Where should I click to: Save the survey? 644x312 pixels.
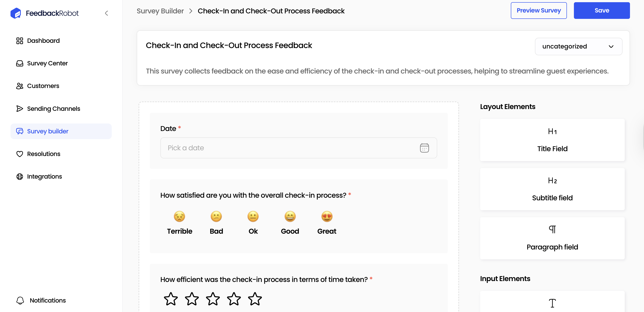pos(602,10)
